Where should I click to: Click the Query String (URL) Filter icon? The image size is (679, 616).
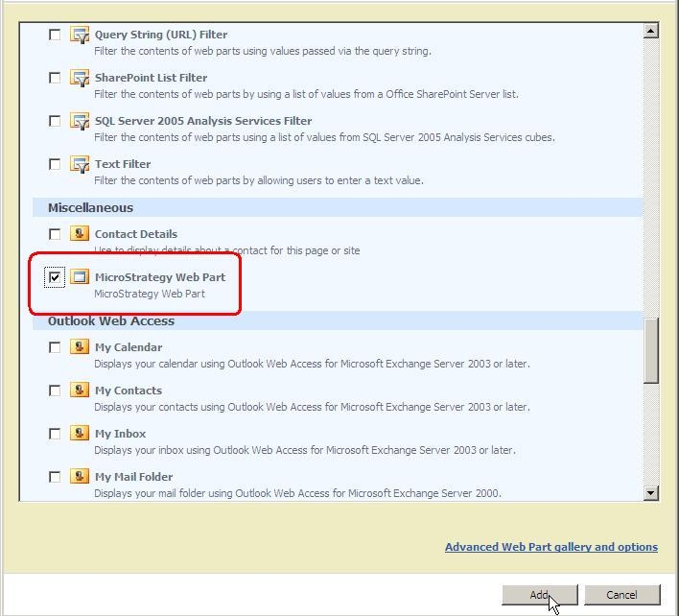(x=80, y=36)
